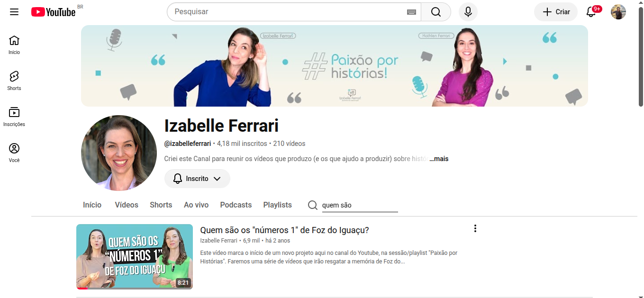Image resolution: width=644 pixels, height=298 pixels.
Task: Click the 'Izabelle Ferrari' channel heading
Action: tap(221, 126)
